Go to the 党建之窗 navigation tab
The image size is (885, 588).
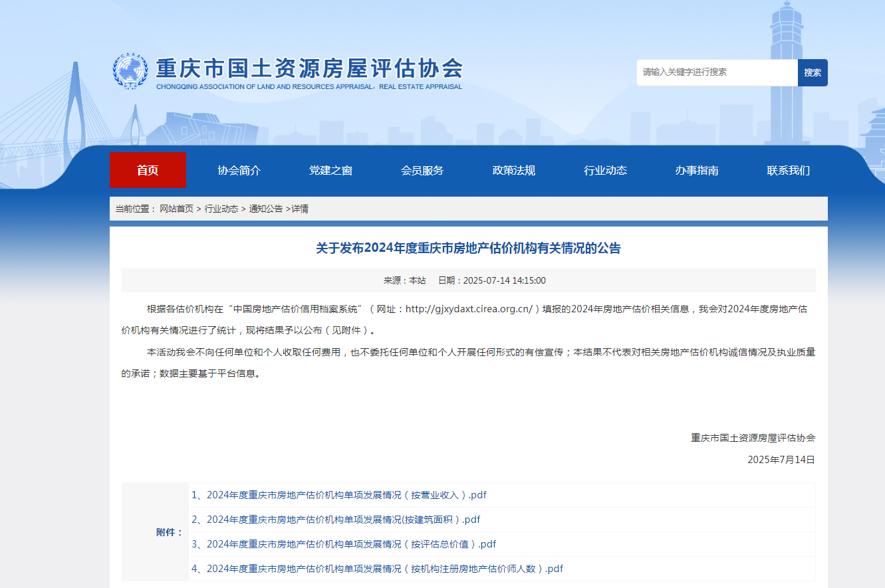(x=330, y=171)
